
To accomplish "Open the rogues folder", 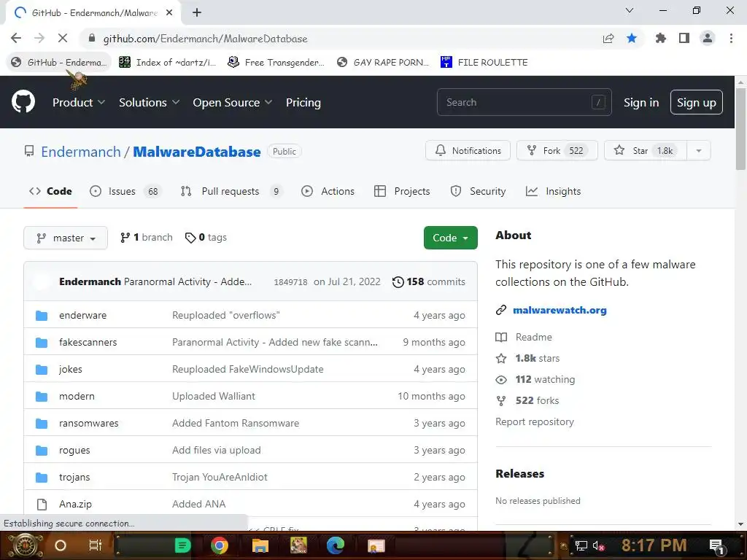I will tap(74, 450).
